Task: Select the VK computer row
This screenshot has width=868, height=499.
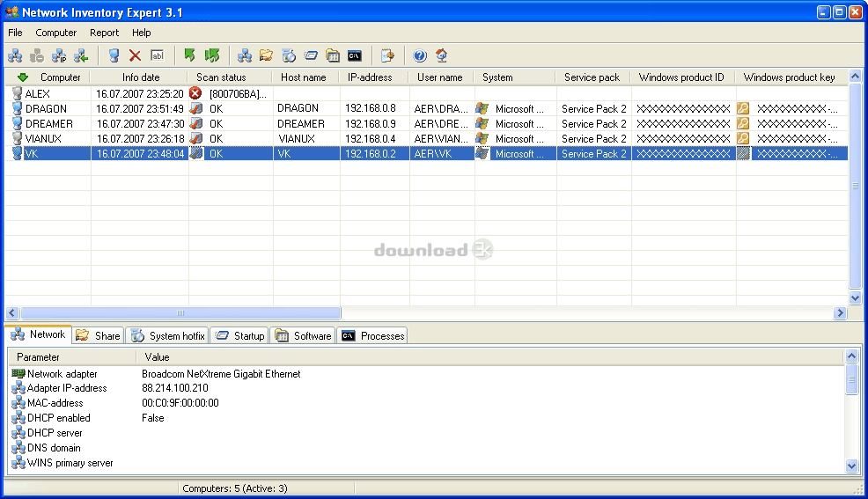Action: point(426,153)
